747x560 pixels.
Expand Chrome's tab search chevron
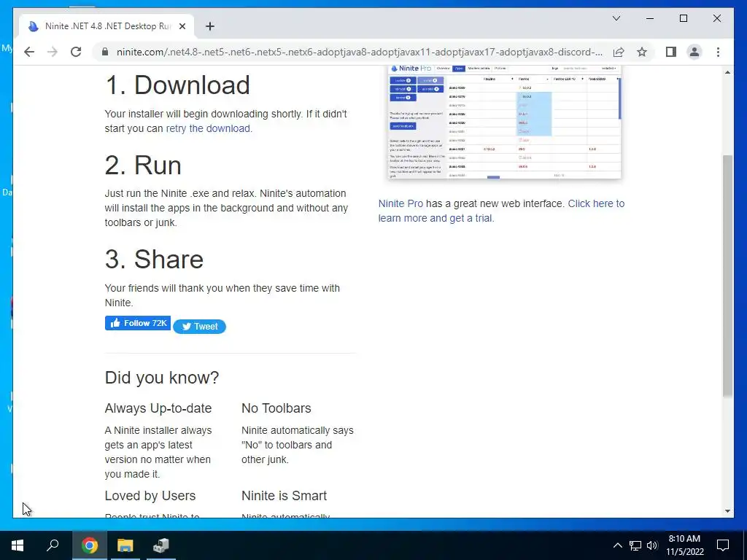[616, 18]
